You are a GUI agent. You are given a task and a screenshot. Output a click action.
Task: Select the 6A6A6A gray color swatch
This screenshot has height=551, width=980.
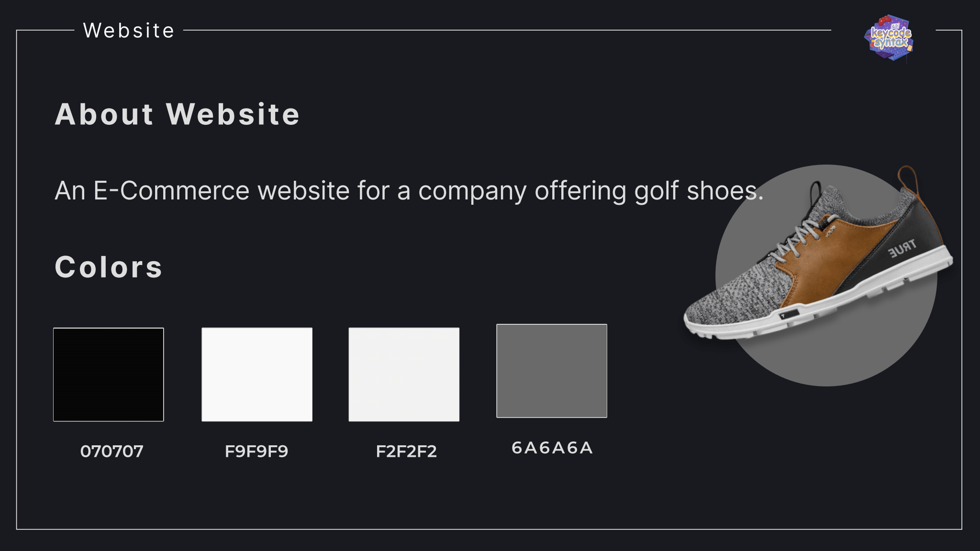click(552, 371)
